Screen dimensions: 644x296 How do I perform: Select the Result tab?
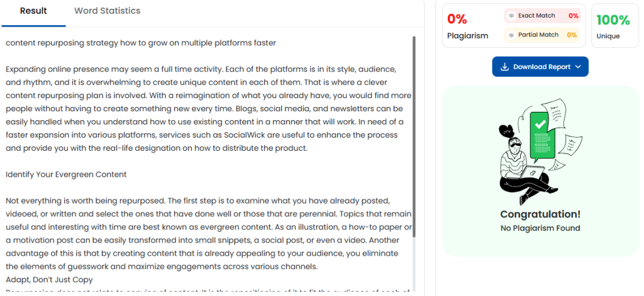[x=34, y=11]
